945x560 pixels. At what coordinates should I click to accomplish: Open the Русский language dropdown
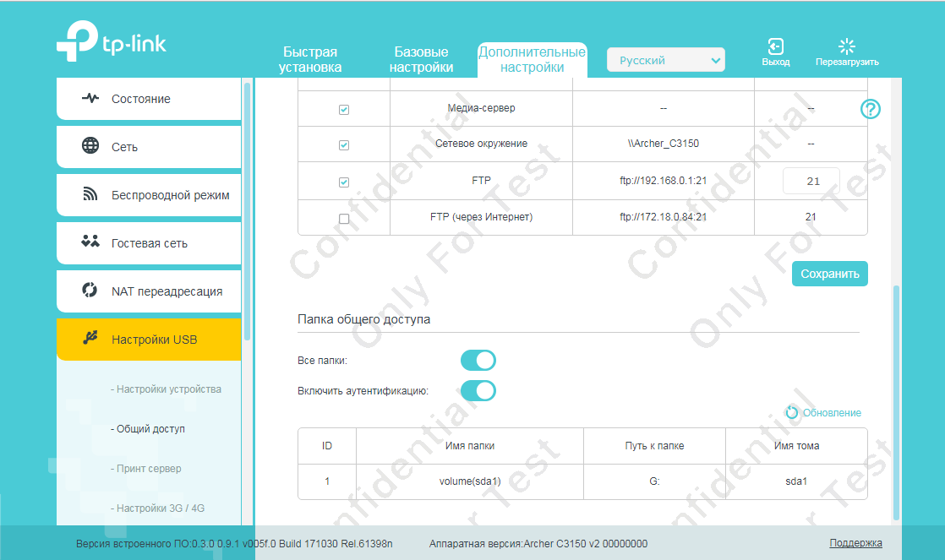click(665, 60)
